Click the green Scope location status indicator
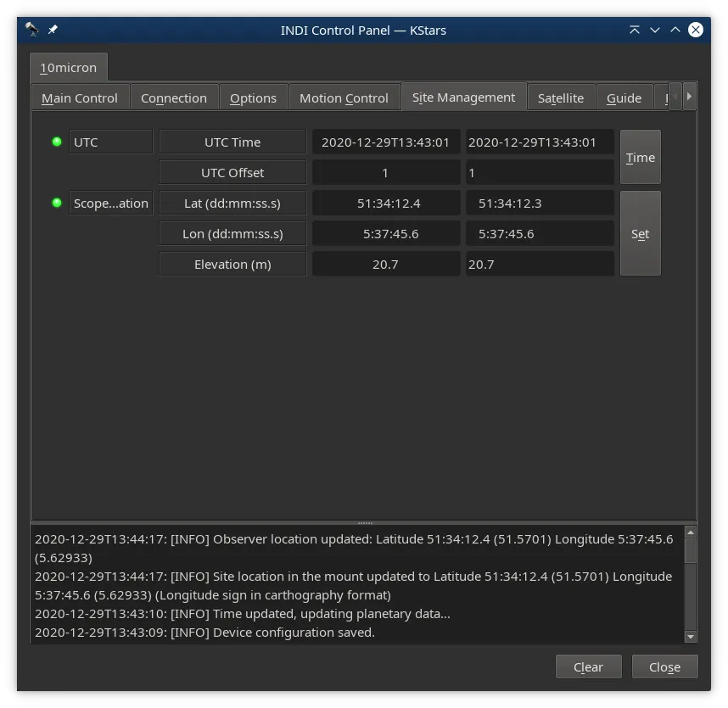 click(57, 203)
